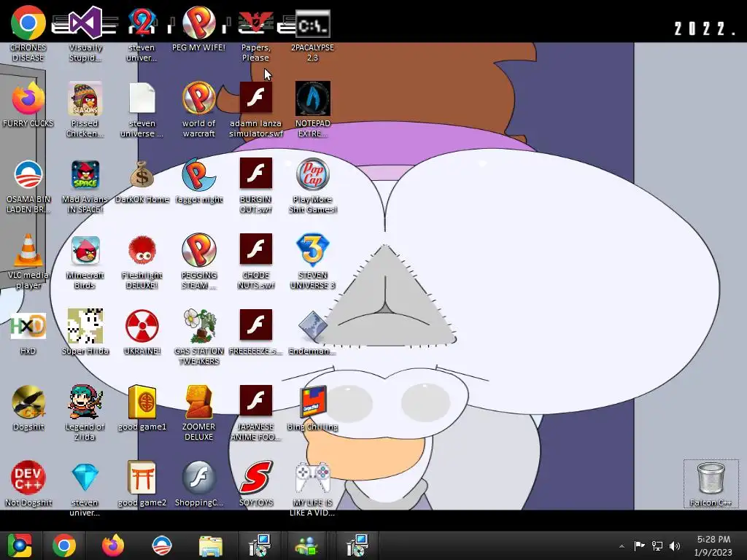Viewport: 747px width, 560px height.
Task: Open the ShoppingC... Flash sphere icon
Action: 198,478
